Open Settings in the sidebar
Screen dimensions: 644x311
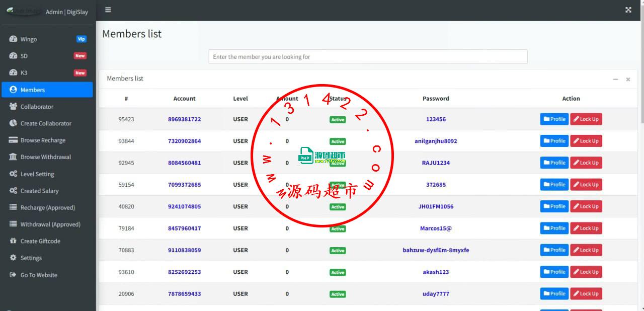pos(48,258)
